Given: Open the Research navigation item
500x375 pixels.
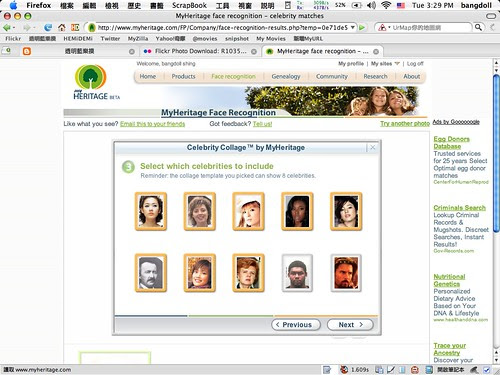Looking at the screenshot, I should coord(375,76).
